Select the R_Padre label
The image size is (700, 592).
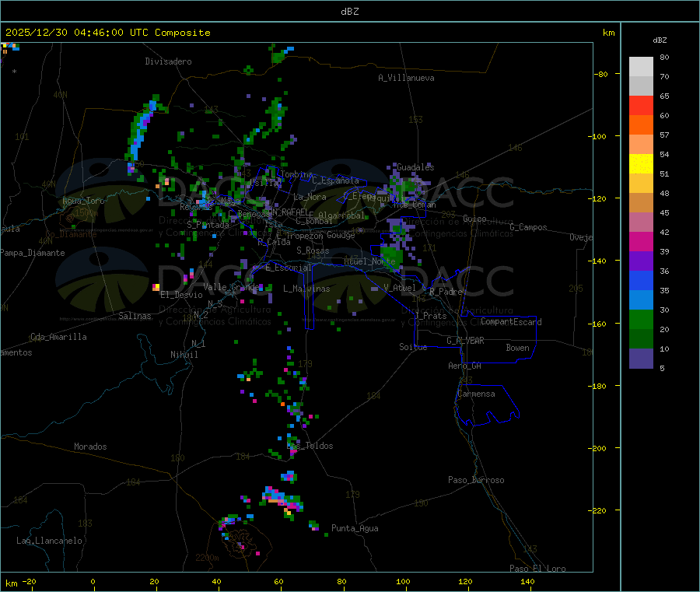[x=446, y=292]
